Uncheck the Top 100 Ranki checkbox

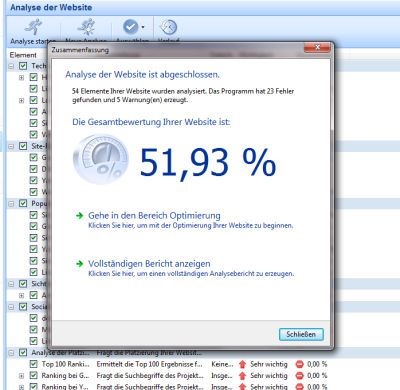click(33, 364)
